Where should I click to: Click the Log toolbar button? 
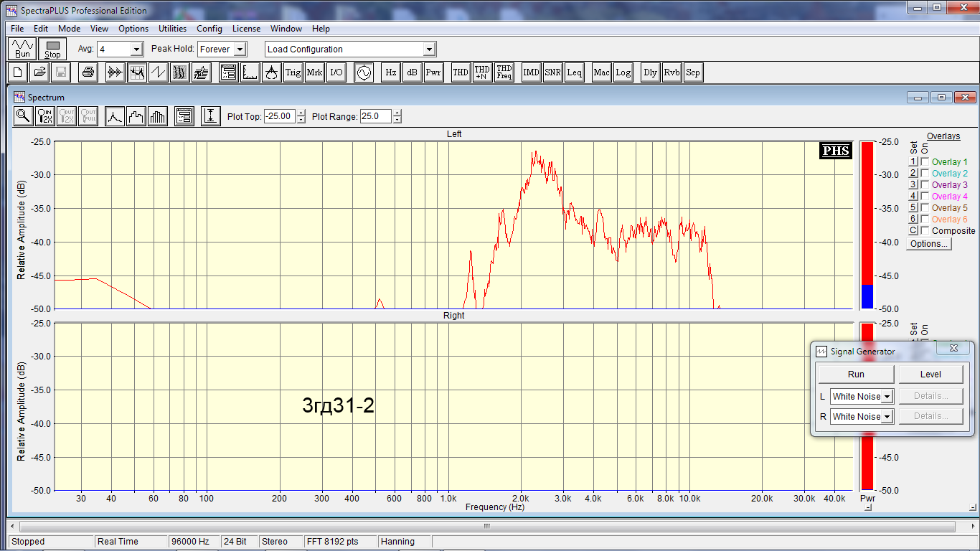pos(623,72)
